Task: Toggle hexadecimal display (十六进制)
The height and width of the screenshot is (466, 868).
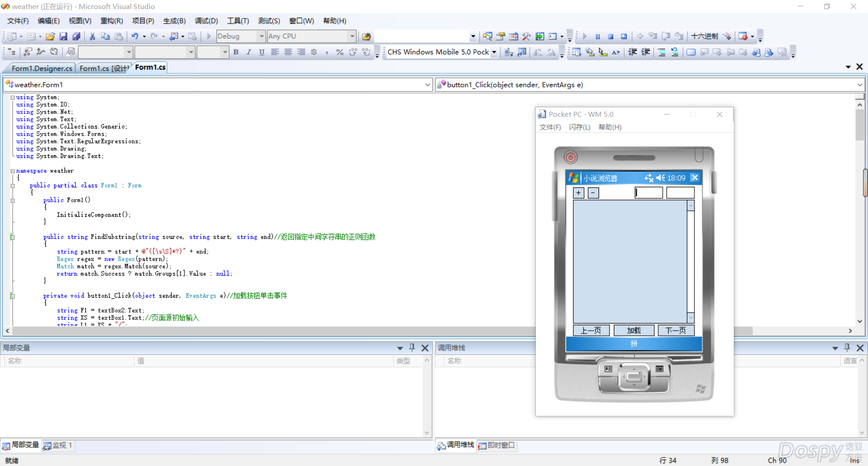Action: 704,36
